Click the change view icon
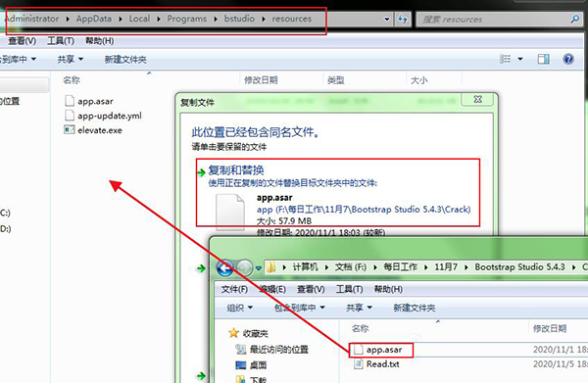Image resolution: width=588 pixels, height=383 pixels. [505, 59]
